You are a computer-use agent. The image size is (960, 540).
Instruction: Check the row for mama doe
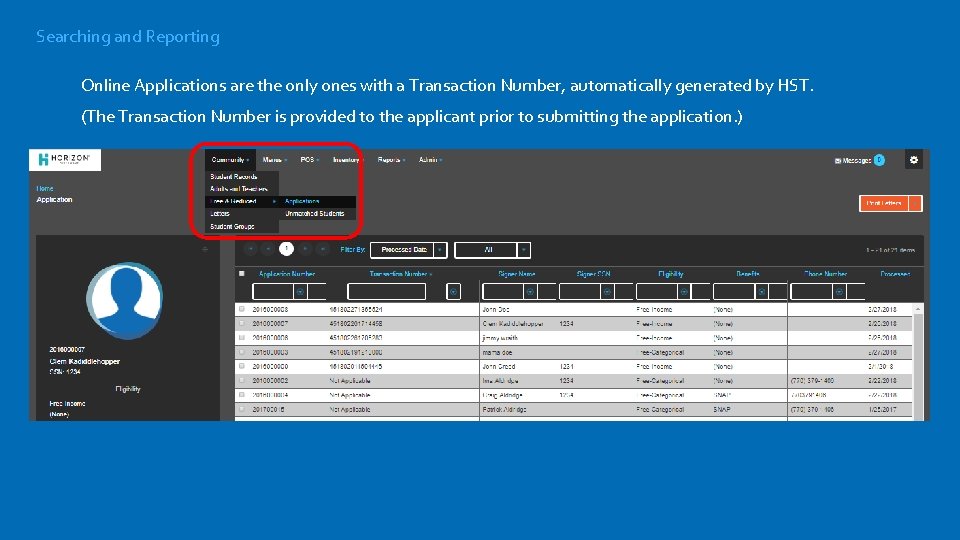pyautogui.click(x=242, y=352)
